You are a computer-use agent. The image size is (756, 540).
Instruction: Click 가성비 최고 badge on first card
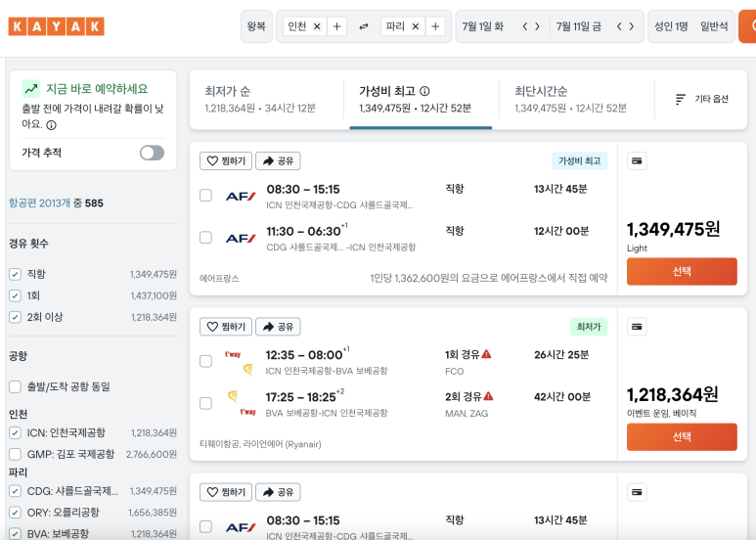(x=580, y=161)
